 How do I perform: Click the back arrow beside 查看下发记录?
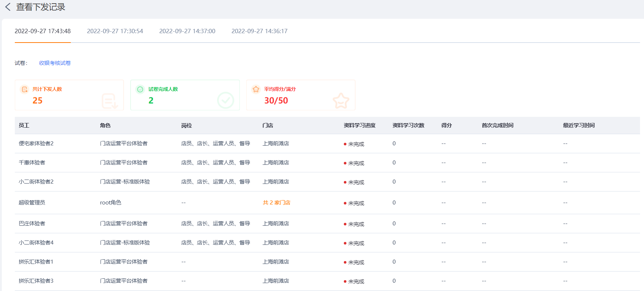click(x=8, y=7)
